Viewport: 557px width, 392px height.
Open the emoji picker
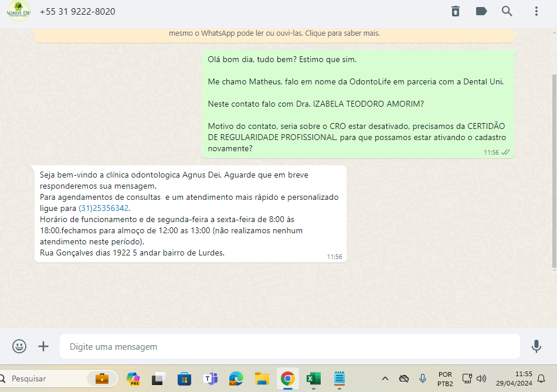tap(19, 346)
